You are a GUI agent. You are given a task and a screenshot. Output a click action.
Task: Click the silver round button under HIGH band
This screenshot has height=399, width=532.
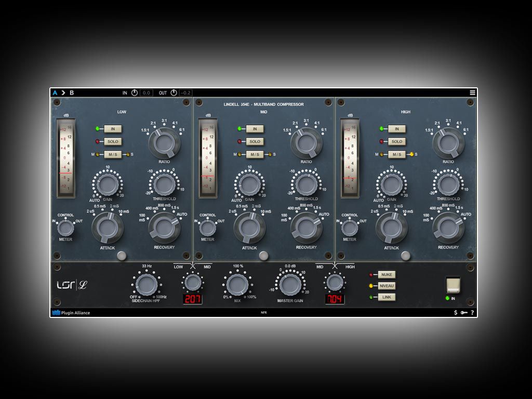pyautogui.click(x=405, y=256)
